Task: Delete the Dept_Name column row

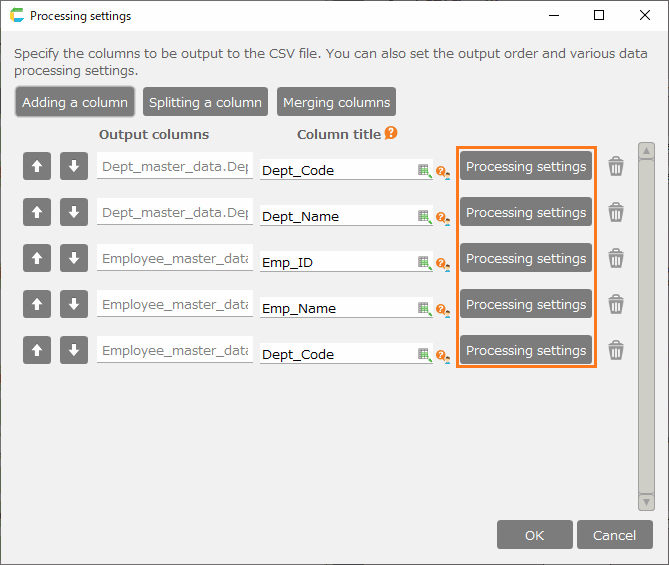Action: point(616,213)
